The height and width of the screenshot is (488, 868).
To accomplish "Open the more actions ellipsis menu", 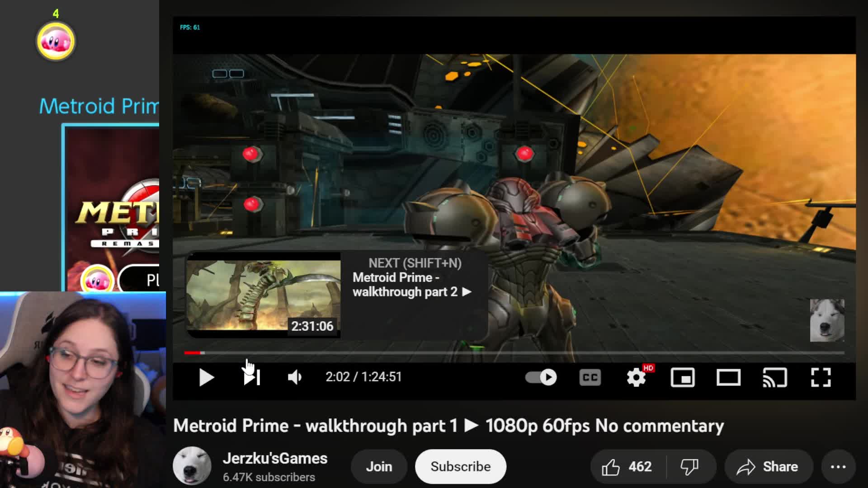I will [838, 466].
